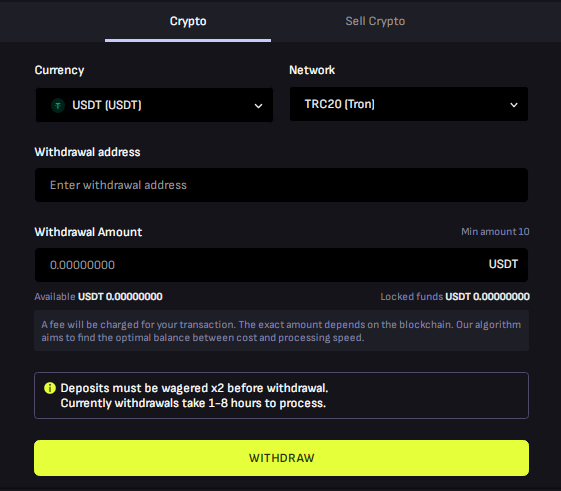The width and height of the screenshot is (561, 491).
Task: Click the deposits wagered x2 notice box
Action: 282,395
